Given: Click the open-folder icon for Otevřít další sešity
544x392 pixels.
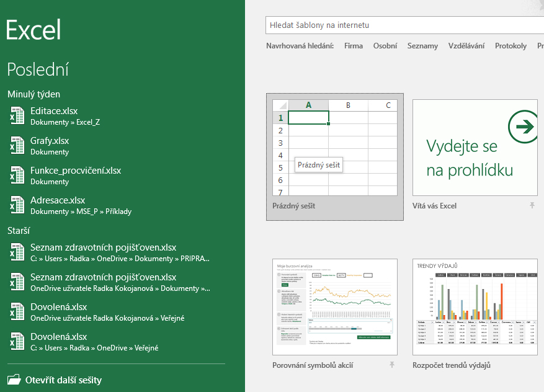Looking at the screenshot, I should click(x=14, y=380).
